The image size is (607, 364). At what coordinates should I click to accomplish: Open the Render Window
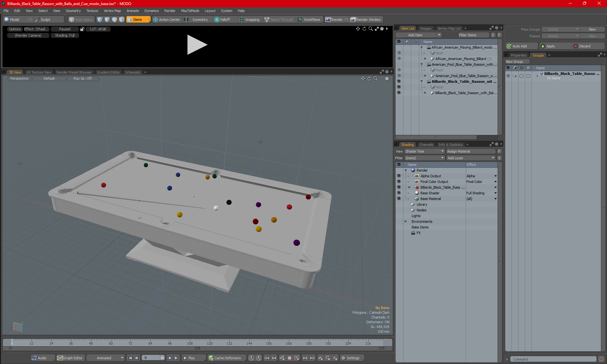[x=366, y=20]
